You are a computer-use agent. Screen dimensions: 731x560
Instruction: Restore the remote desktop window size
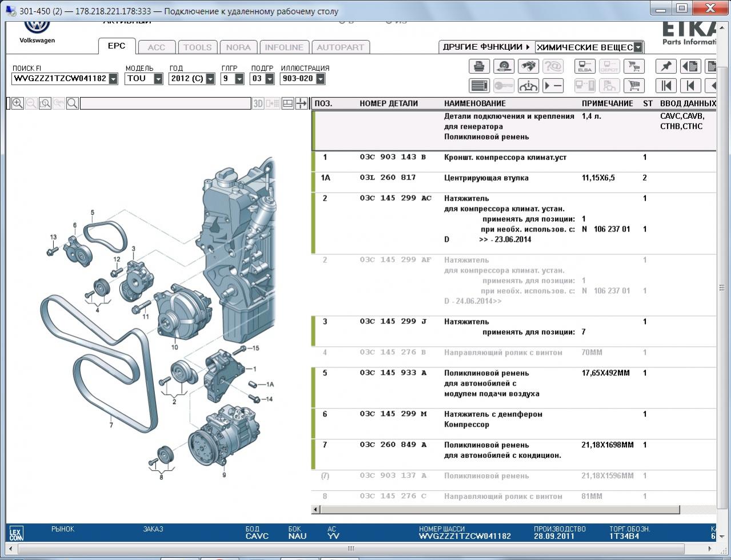click(x=681, y=8)
